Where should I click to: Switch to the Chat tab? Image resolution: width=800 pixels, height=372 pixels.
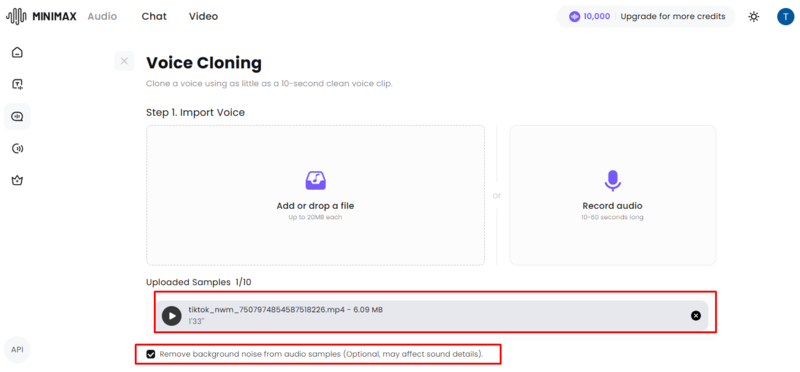point(154,16)
